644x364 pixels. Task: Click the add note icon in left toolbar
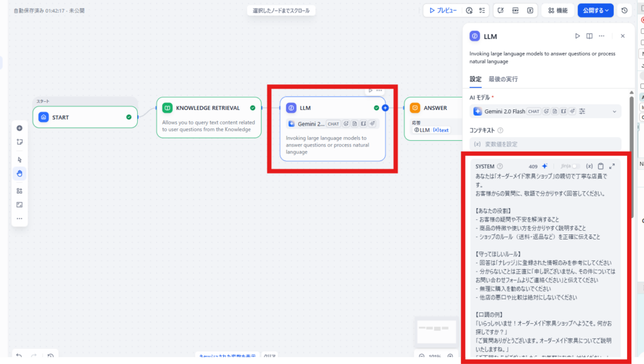pyautogui.click(x=19, y=141)
